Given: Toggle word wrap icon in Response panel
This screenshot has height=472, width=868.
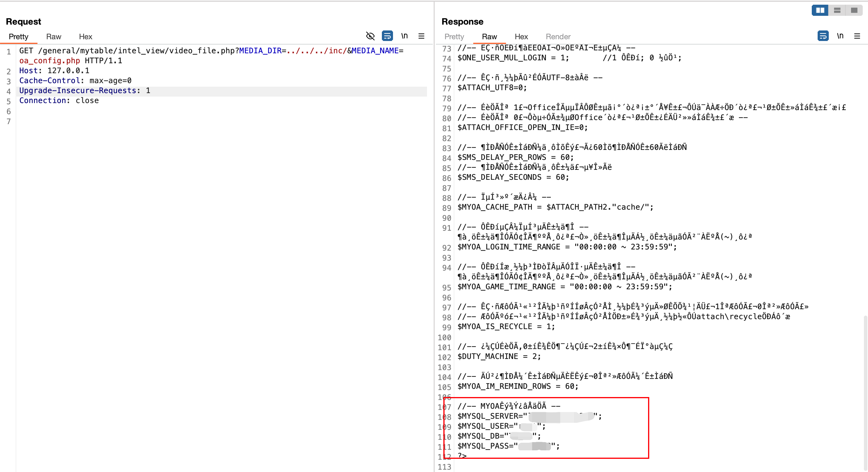Looking at the screenshot, I should point(823,36).
